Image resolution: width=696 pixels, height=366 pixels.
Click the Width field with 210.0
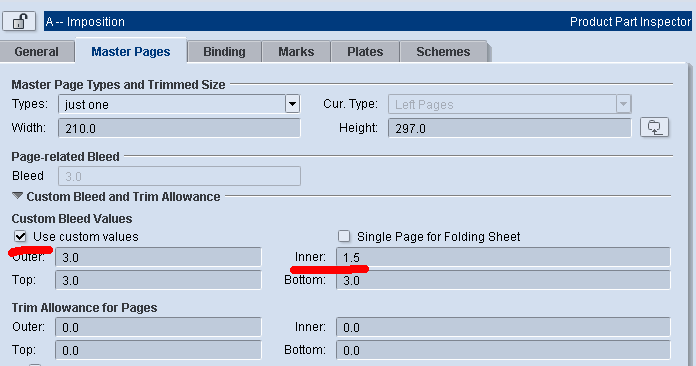pyautogui.click(x=179, y=128)
